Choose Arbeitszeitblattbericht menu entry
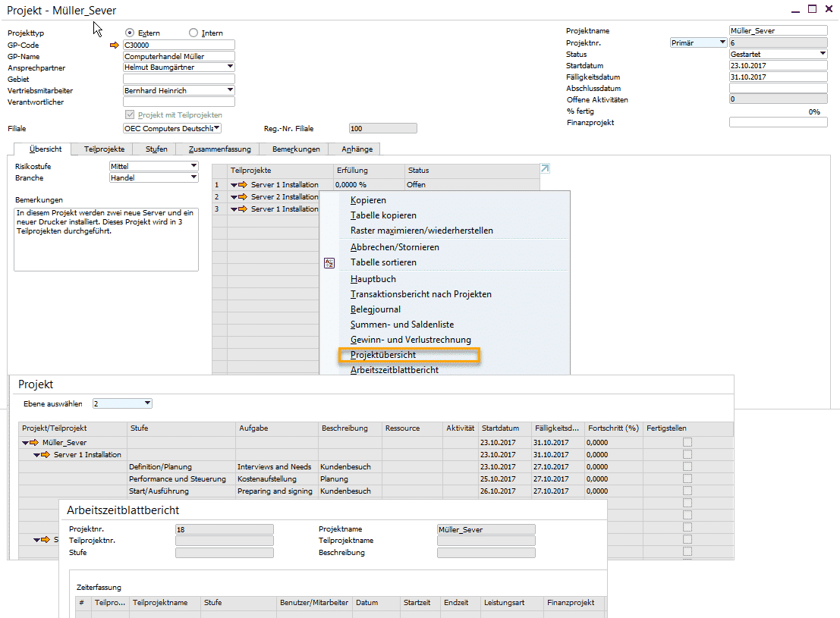The image size is (840, 618). click(395, 370)
